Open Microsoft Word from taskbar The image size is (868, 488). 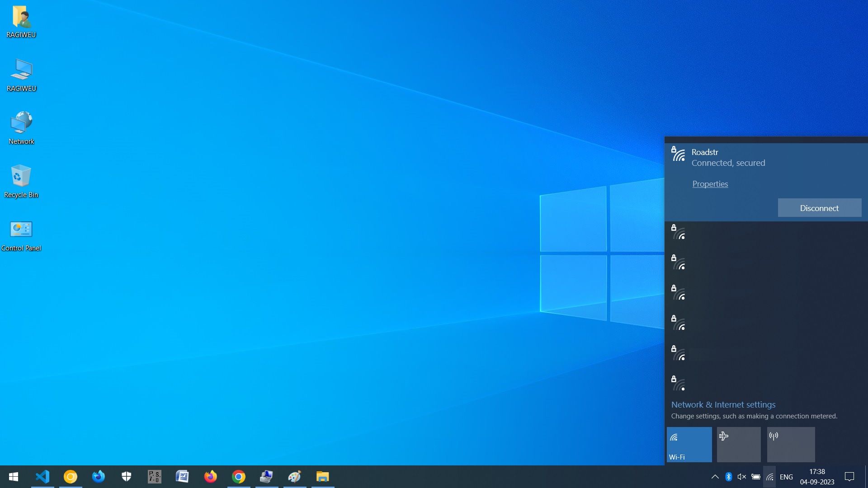click(183, 477)
